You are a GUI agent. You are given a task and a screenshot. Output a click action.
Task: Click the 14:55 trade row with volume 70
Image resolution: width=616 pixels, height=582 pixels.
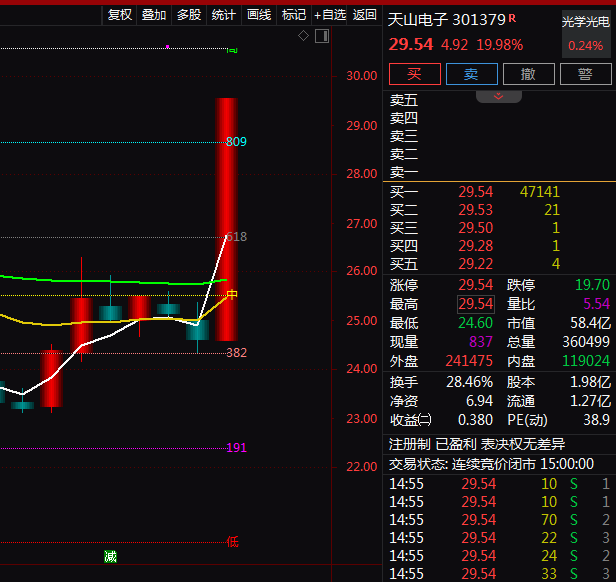(499, 520)
